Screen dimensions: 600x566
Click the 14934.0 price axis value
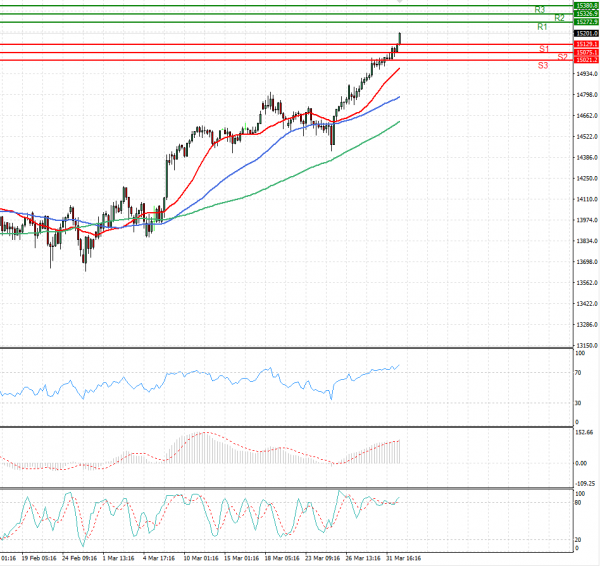tap(587, 73)
